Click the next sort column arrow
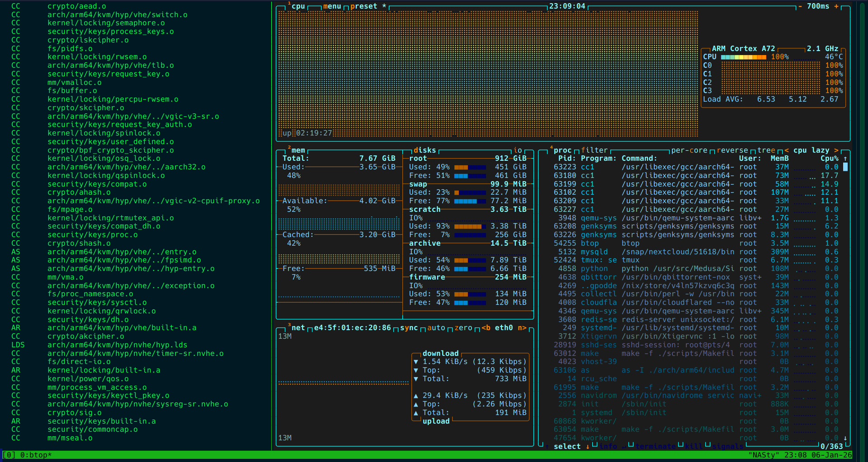The width and height of the screenshot is (868, 462). [x=836, y=150]
